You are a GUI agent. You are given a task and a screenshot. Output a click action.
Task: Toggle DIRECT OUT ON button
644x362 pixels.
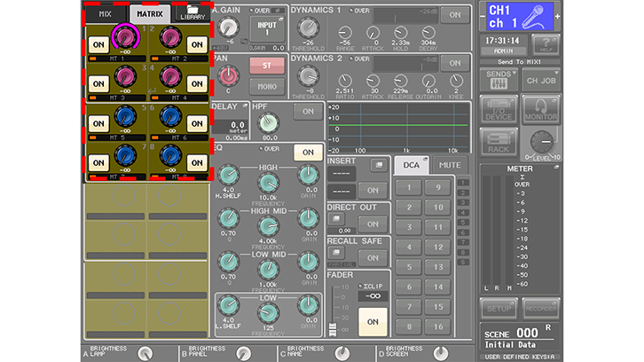point(373,224)
